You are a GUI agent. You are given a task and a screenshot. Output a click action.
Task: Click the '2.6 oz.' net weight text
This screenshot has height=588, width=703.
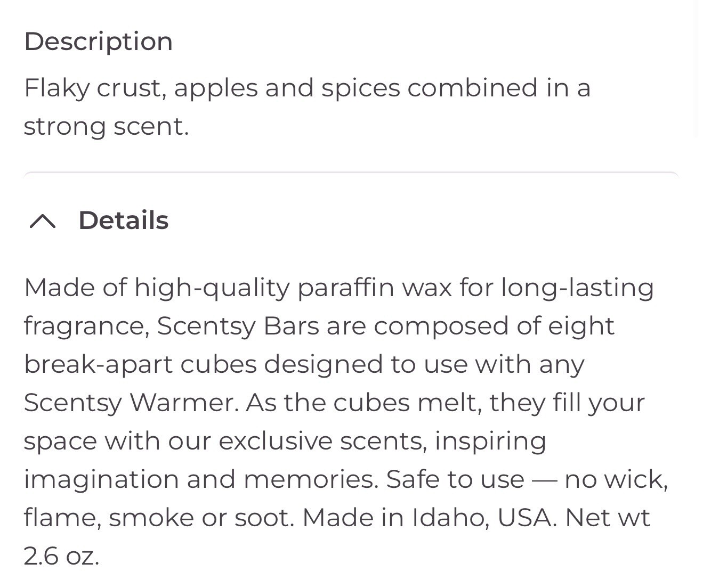coord(61,556)
